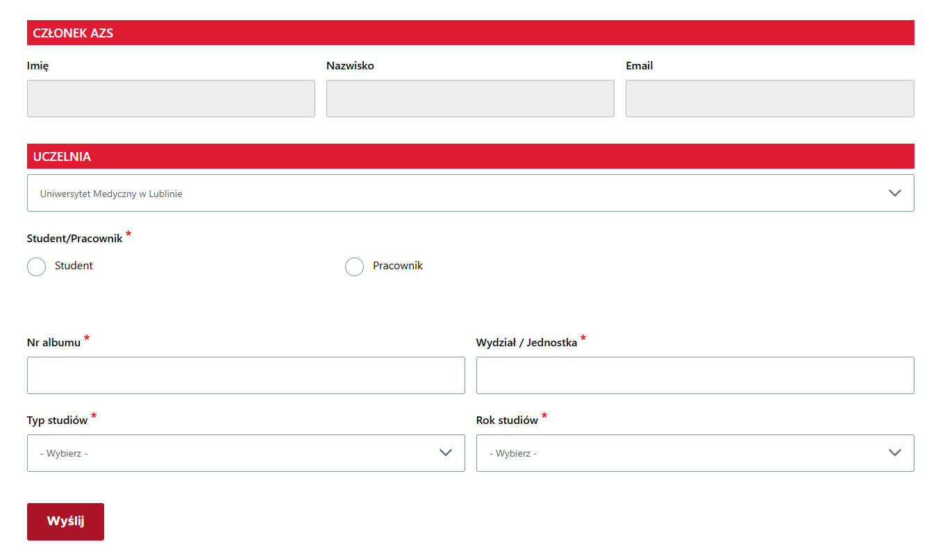Expand the Typ studiów dropdown
The image size is (945, 560).
click(246, 453)
